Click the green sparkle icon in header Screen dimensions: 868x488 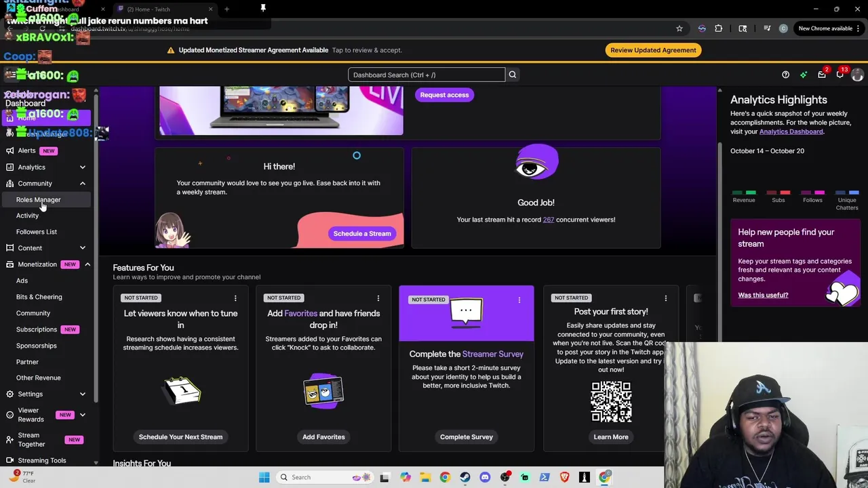click(804, 75)
